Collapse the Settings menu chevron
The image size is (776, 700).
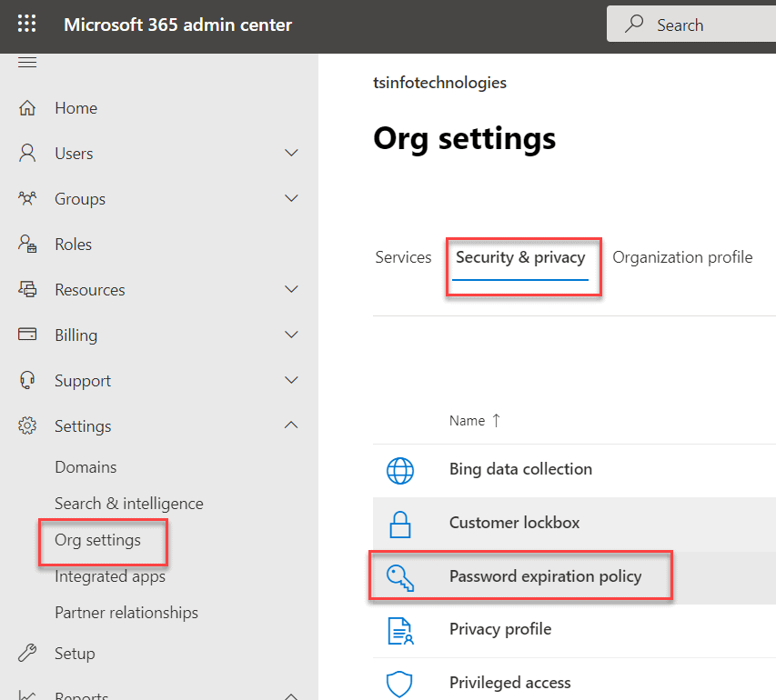pos(291,425)
